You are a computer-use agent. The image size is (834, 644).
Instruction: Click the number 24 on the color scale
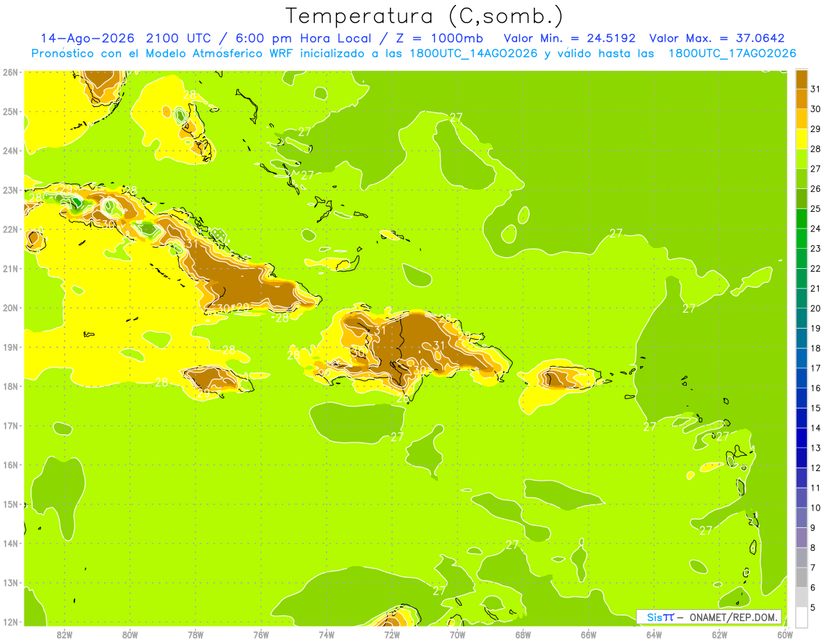815,229
